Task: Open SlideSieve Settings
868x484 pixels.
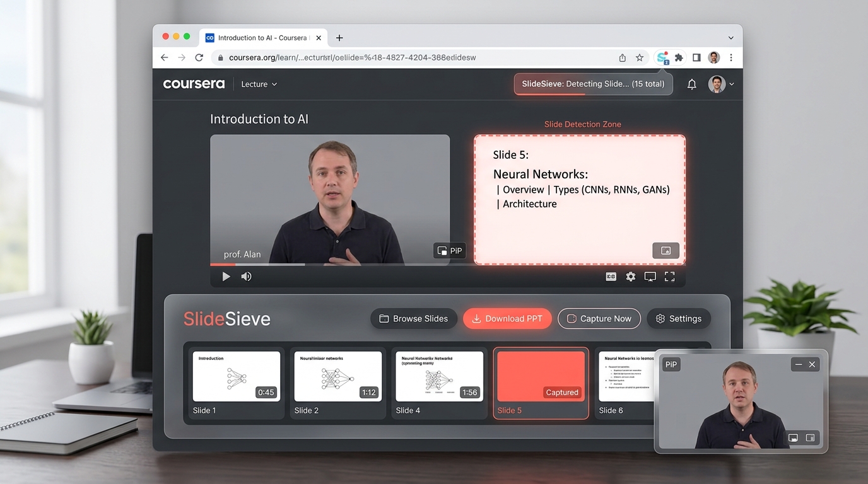Action: tap(679, 318)
